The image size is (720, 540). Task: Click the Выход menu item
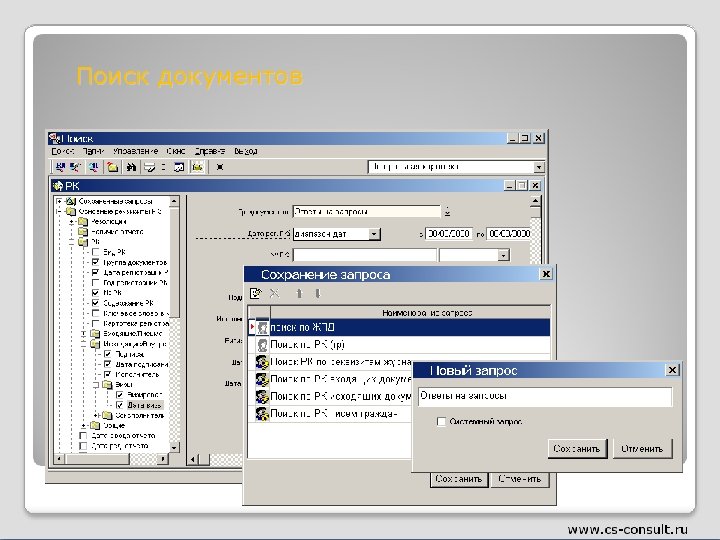(x=246, y=151)
